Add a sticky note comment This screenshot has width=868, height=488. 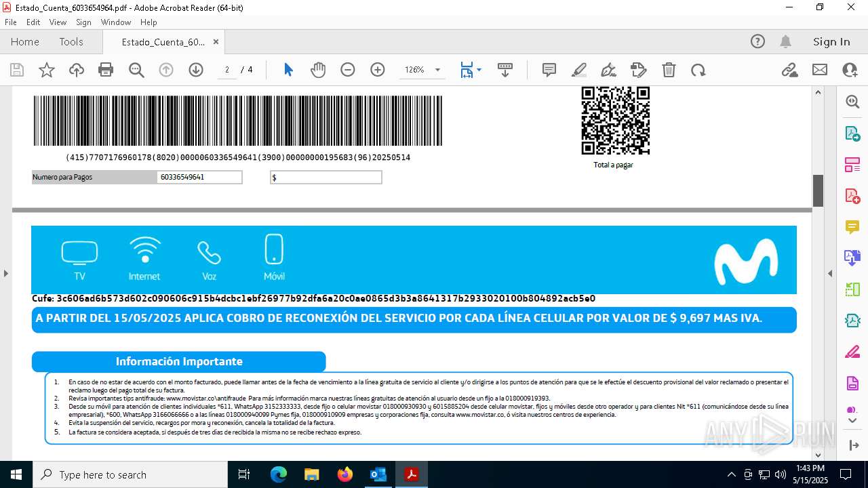[x=549, y=70]
